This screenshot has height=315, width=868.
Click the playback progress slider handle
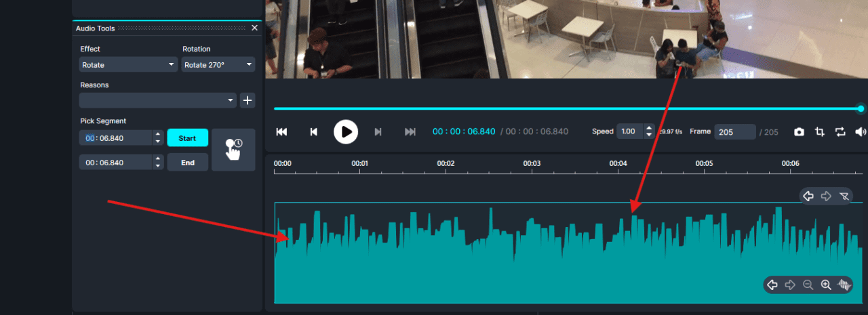click(861, 108)
